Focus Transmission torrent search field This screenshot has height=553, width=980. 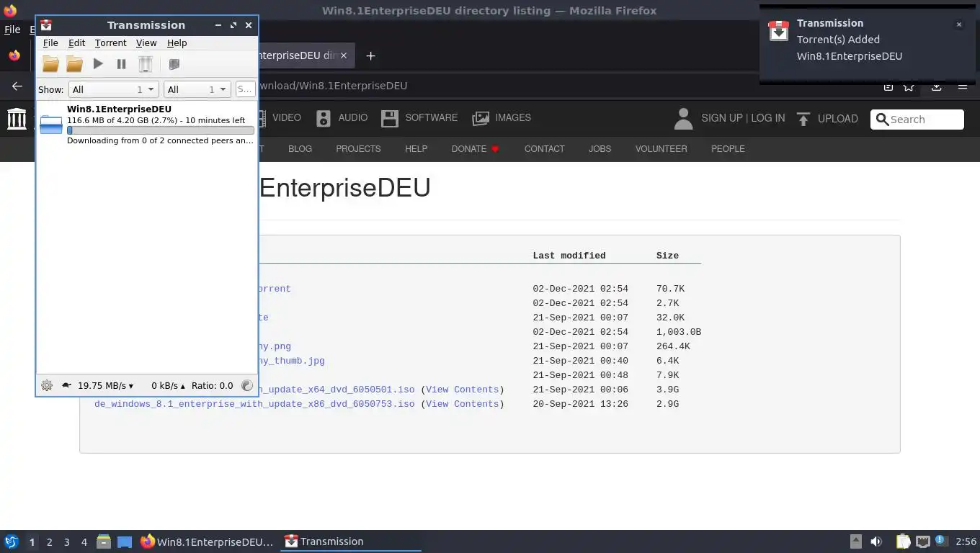pyautogui.click(x=245, y=89)
